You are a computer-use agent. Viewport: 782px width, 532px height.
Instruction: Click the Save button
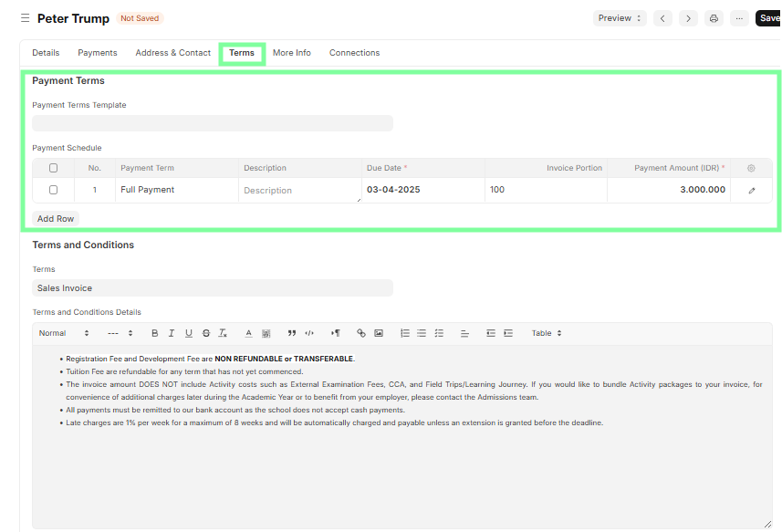point(768,18)
